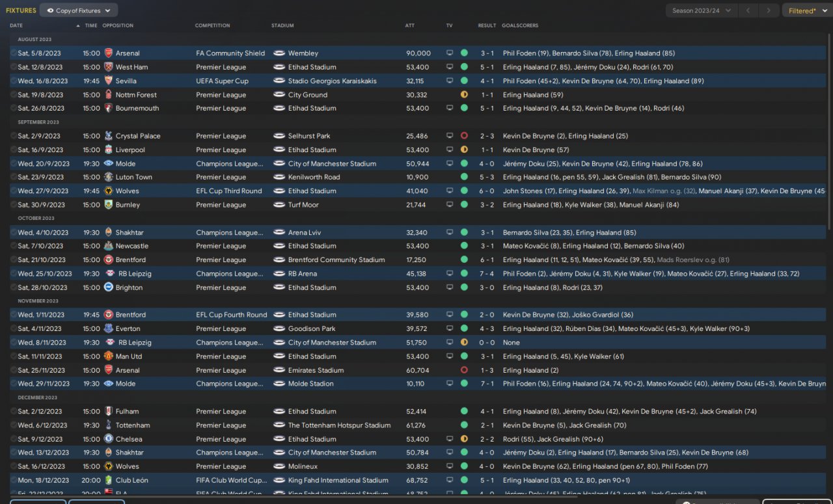Go to the next season with right arrow

coord(769,10)
